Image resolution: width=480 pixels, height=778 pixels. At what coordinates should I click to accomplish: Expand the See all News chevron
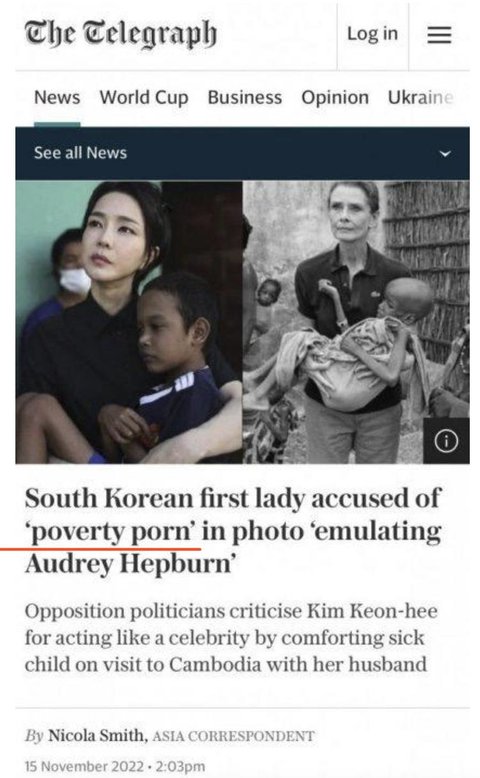pyautogui.click(x=445, y=153)
